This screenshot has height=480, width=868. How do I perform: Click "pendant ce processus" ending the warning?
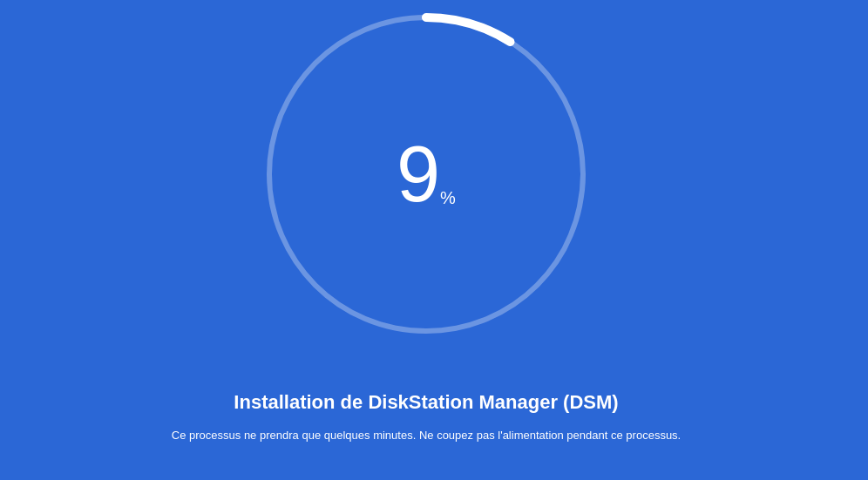[623, 436]
